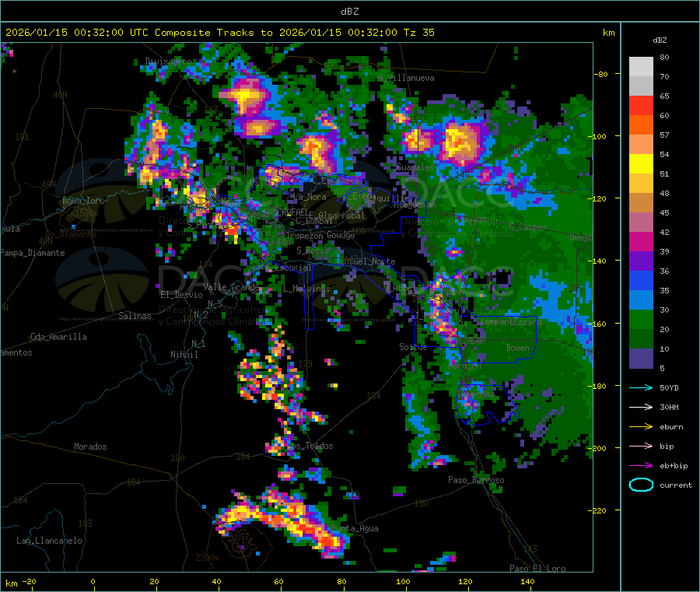Click the 'km' label at bottom left
700x592 pixels.
pyautogui.click(x=11, y=583)
